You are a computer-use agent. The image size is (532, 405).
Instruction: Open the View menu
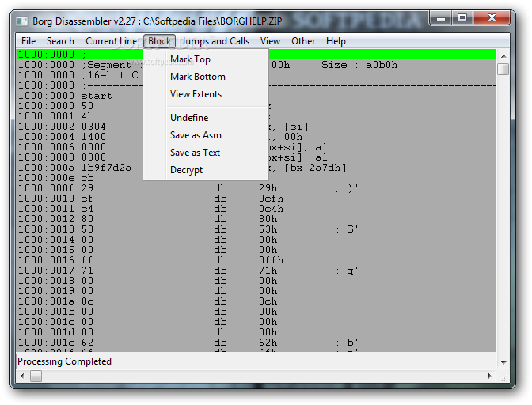click(270, 41)
